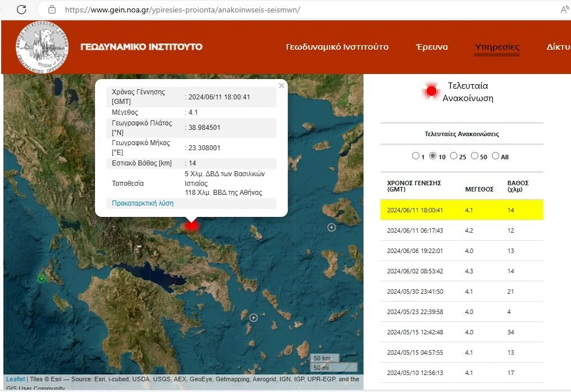Image resolution: width=571 pixels, height=392 pixels.
Task: Click the browser address bar URL
Action: click(x=183, y=10)
